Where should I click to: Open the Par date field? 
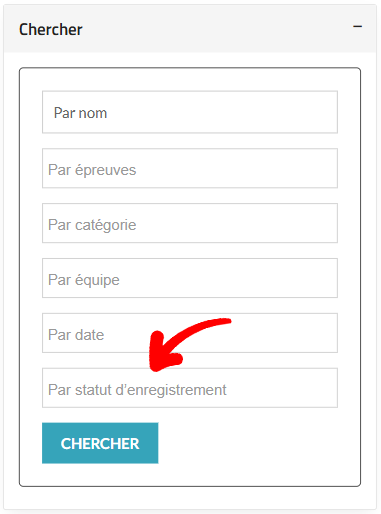pos(190,333)
